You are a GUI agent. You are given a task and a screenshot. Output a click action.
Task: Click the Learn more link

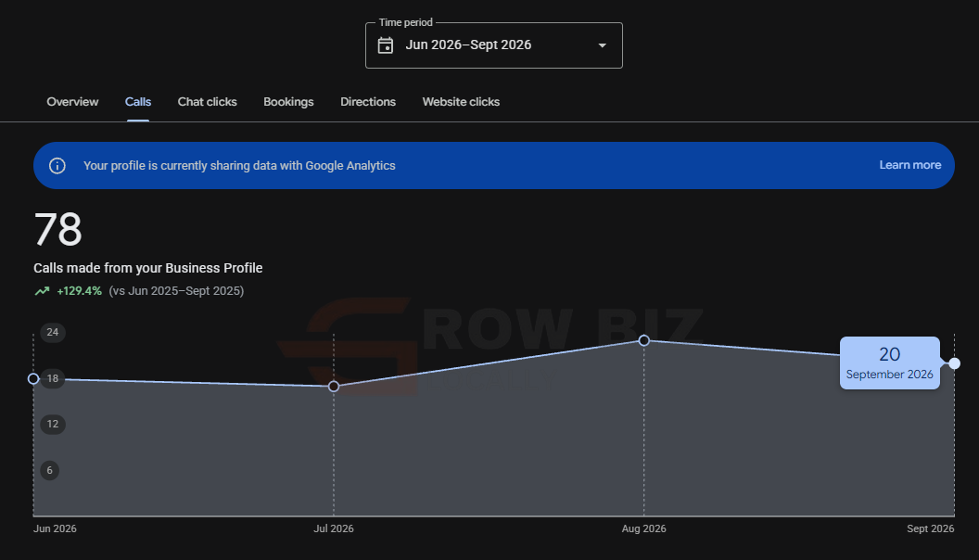pyautogui.click(x=909, y=165)
